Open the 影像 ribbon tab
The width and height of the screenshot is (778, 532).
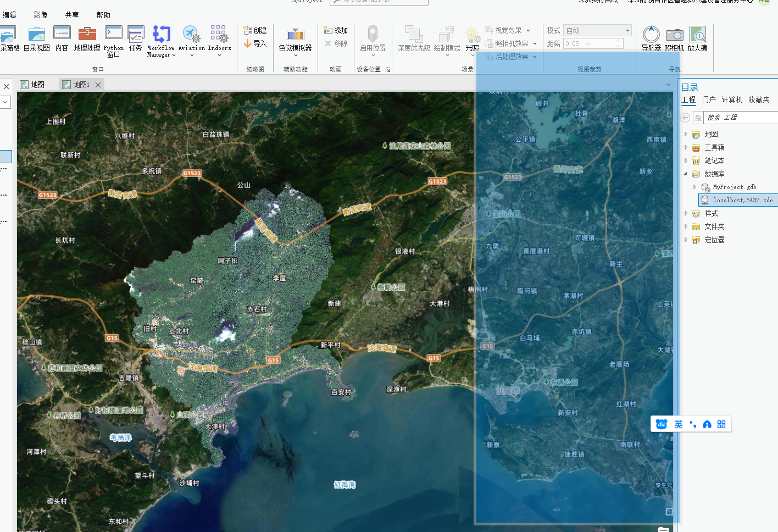41,15
